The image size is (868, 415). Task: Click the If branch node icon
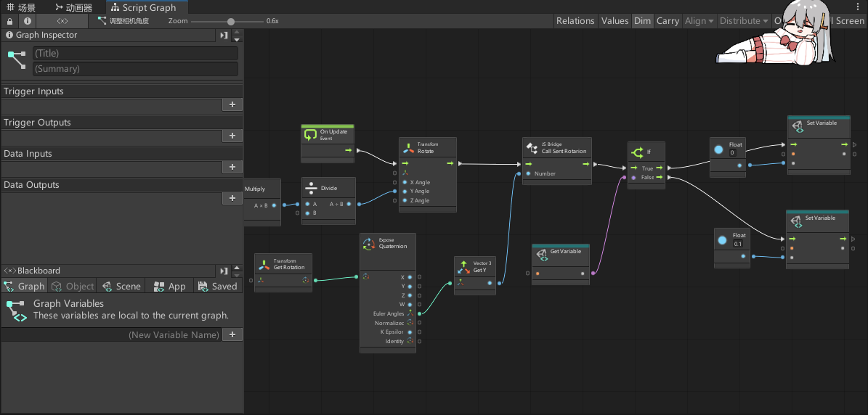(x=637, y=152)
